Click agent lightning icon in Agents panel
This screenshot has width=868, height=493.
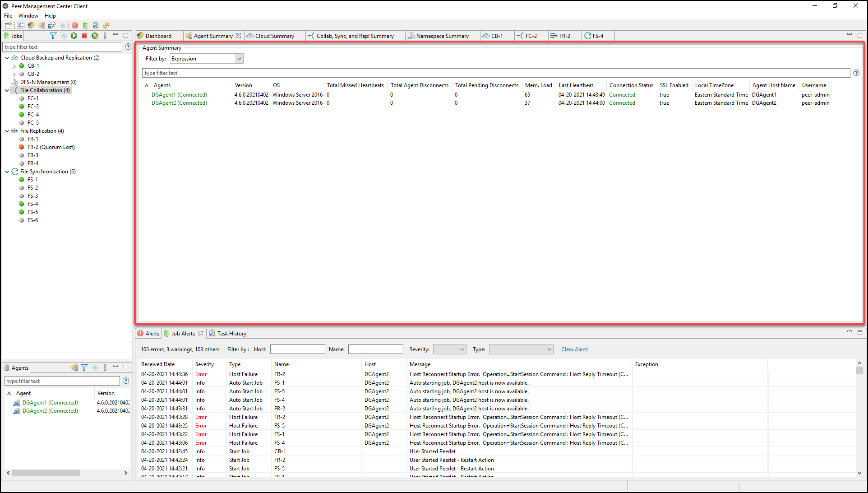coord(74,367)
